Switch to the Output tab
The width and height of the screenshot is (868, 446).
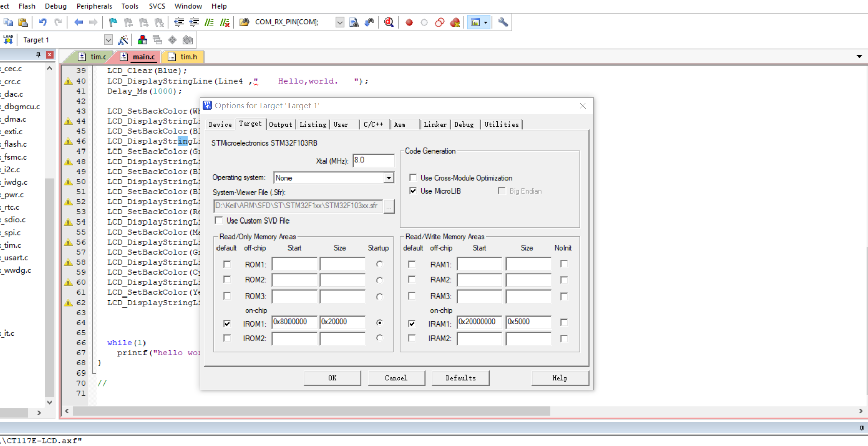coord(280,124)
